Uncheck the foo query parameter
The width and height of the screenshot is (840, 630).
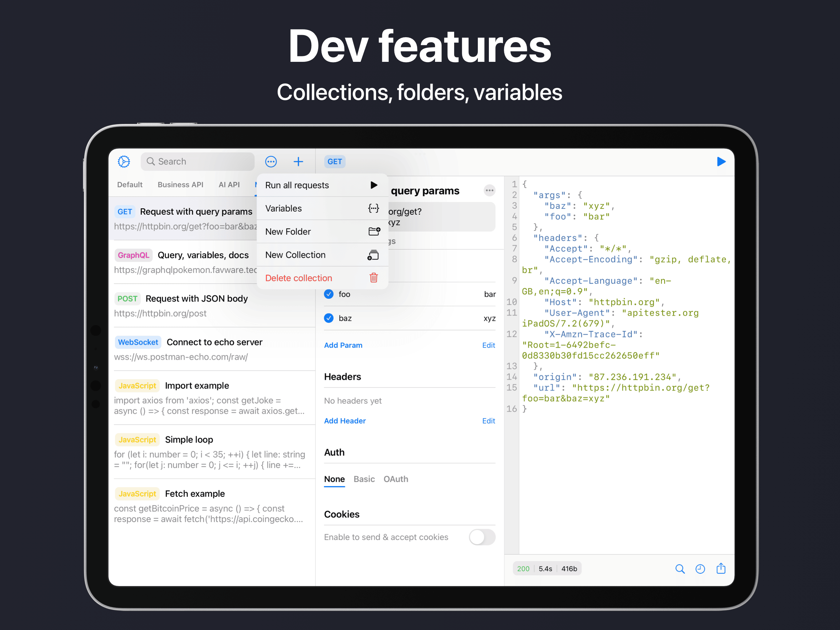(x=328, y=294)
